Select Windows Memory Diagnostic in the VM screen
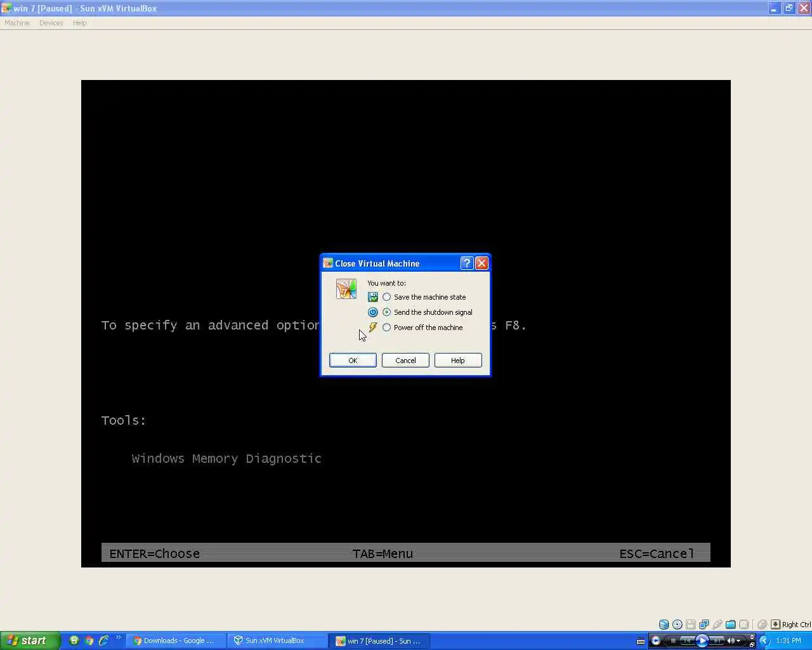Screen dimensions: 812x650 click(x=226, y=458)
